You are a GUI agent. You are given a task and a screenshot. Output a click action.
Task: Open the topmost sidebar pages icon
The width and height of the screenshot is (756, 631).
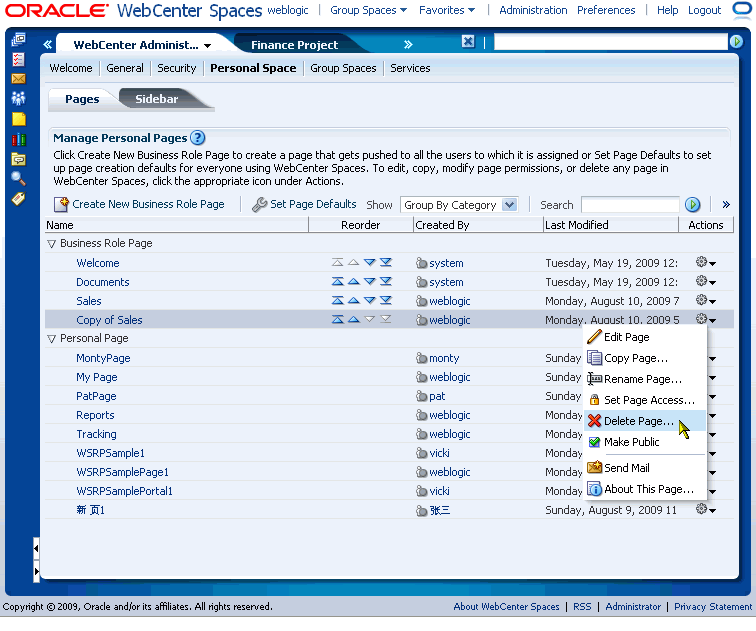[x=18, y=39]
